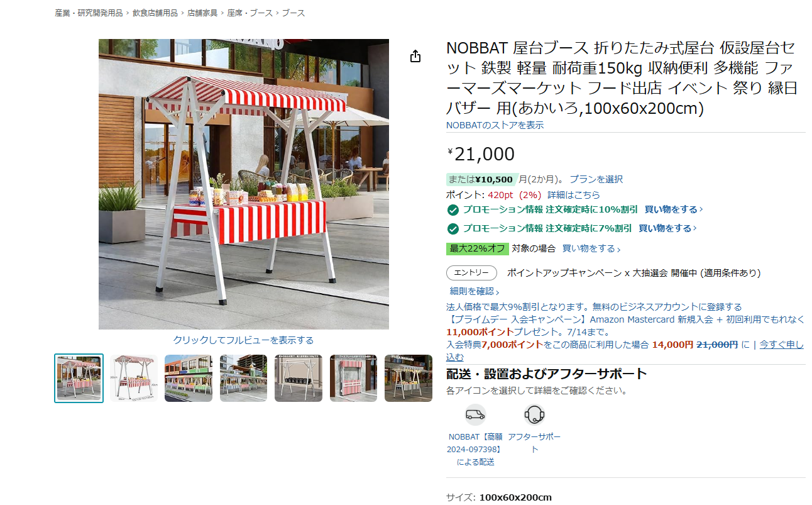The width and height of the screenshot is (812, 505).
Task: Click 細則を確認 below the campaign entry
Action: click(470, 291)
